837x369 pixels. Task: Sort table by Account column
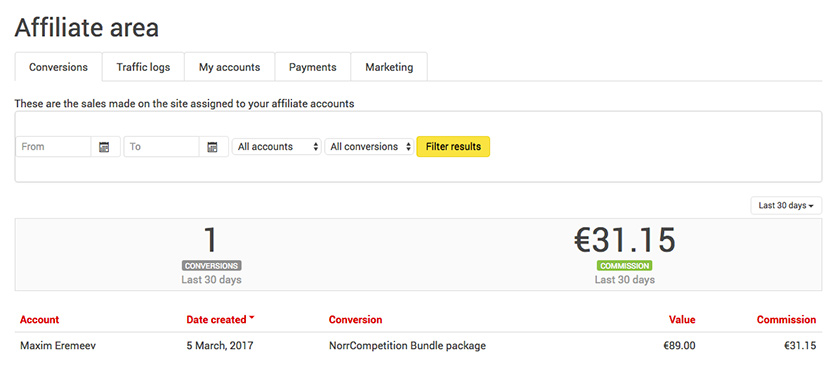coord(40,320)
